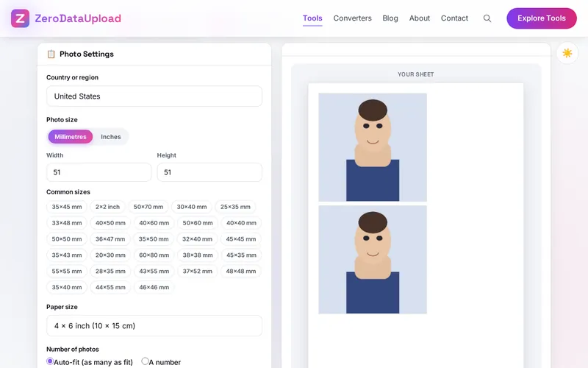Choose the 35×43 mm size
Screen dimensions: 588x368
click(x=67, y=255)
